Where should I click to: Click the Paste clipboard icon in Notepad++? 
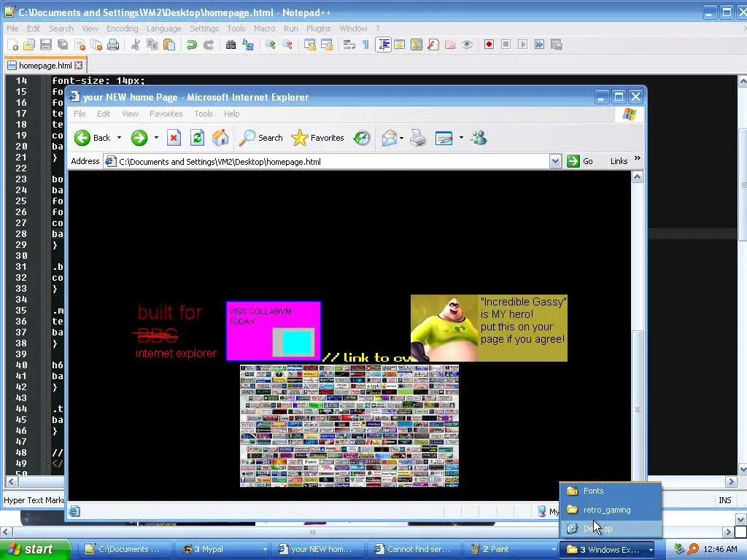[169, 44]
